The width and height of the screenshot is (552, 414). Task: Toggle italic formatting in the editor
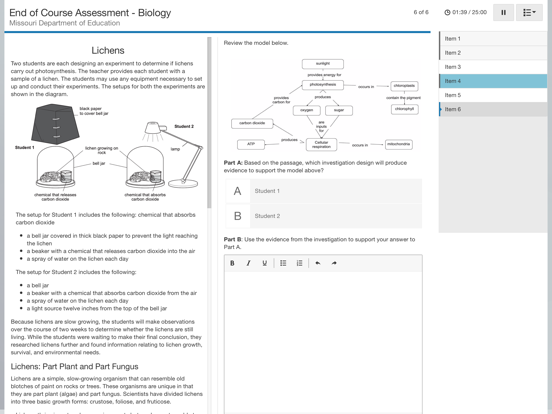pos(249,263)
